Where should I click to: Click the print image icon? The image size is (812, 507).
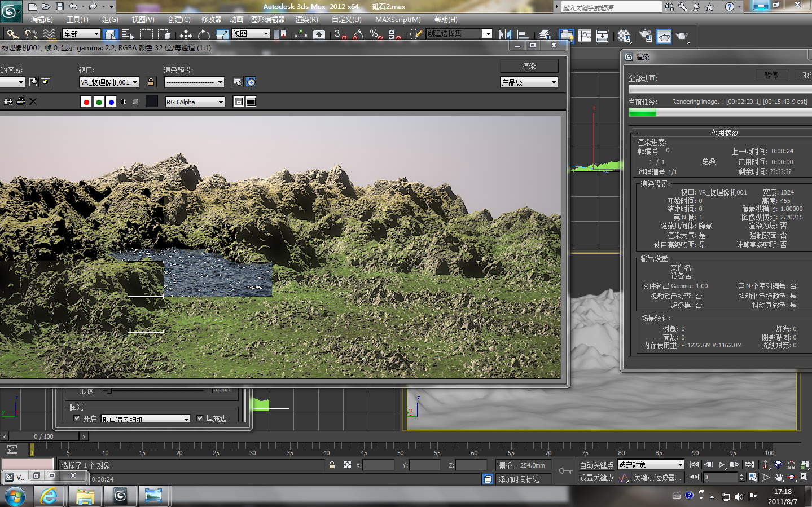(21, 102)
